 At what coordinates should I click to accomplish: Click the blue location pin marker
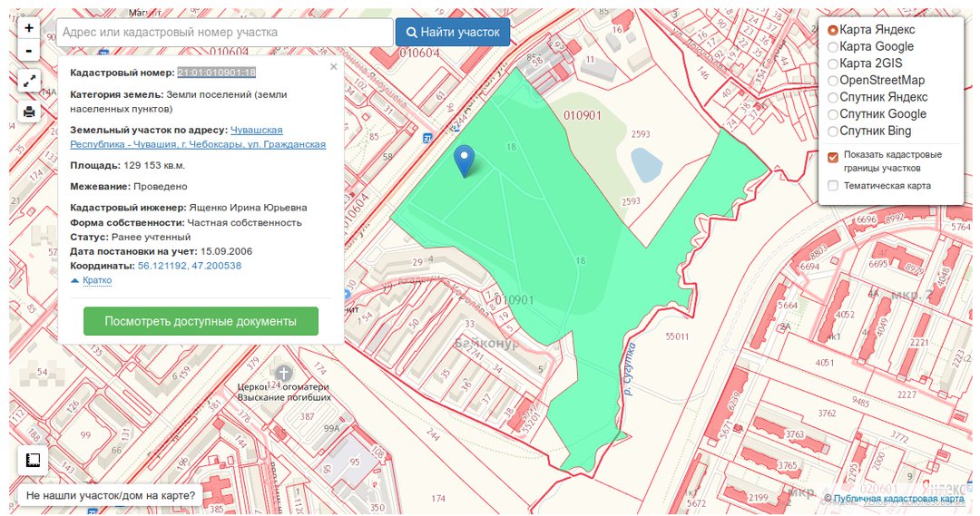(x=464, y=160)
